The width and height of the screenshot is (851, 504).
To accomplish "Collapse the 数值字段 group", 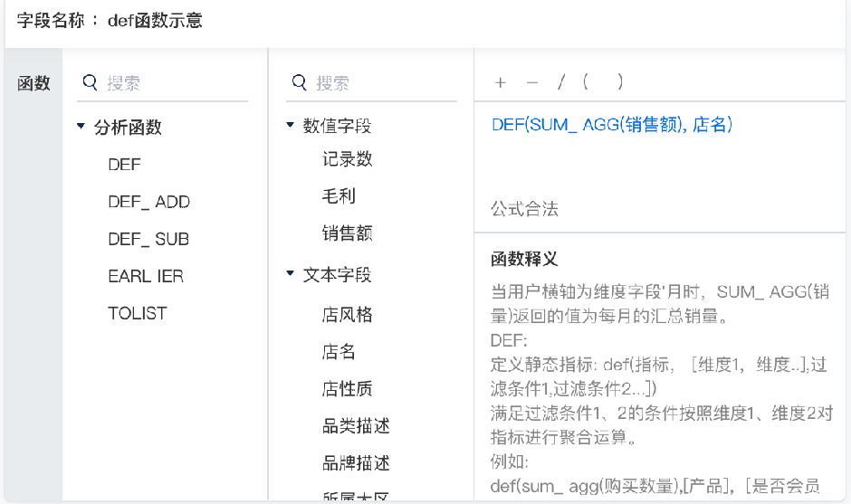I will (290, 125).
